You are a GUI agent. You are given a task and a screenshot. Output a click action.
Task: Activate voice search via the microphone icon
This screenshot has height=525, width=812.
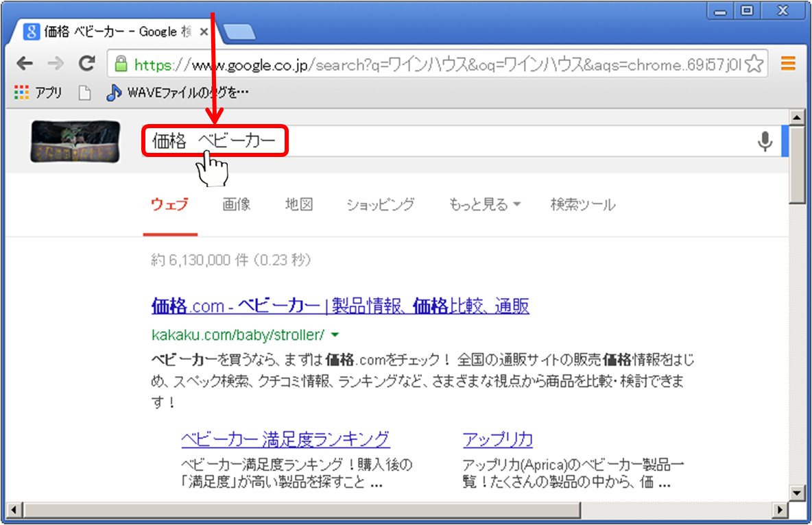(765, 141)
